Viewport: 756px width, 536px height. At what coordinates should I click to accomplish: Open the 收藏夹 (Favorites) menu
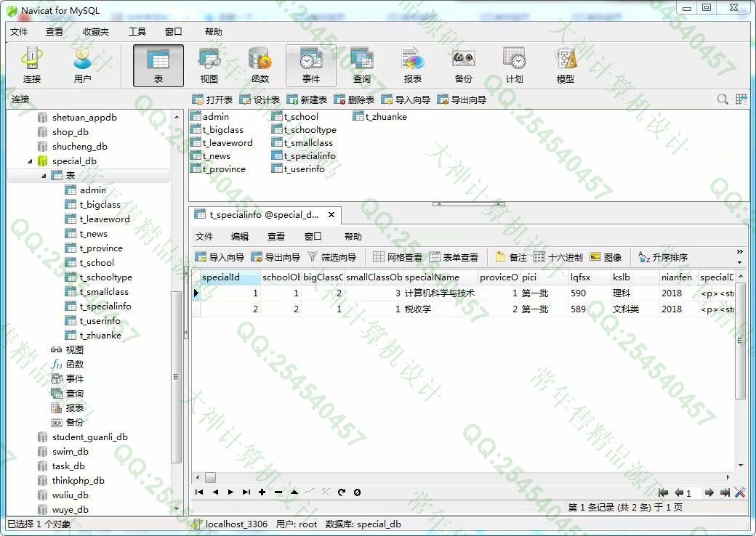[96, 32]
